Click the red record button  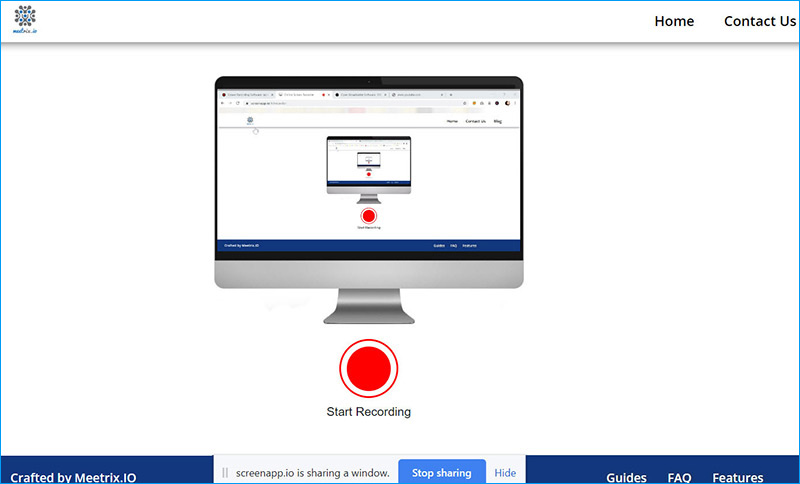point(368,368)
